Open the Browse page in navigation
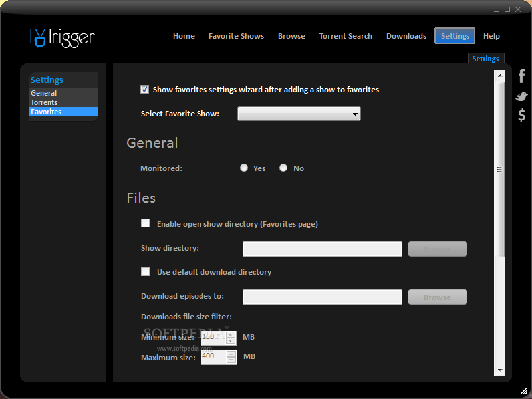 coord(291,36)
